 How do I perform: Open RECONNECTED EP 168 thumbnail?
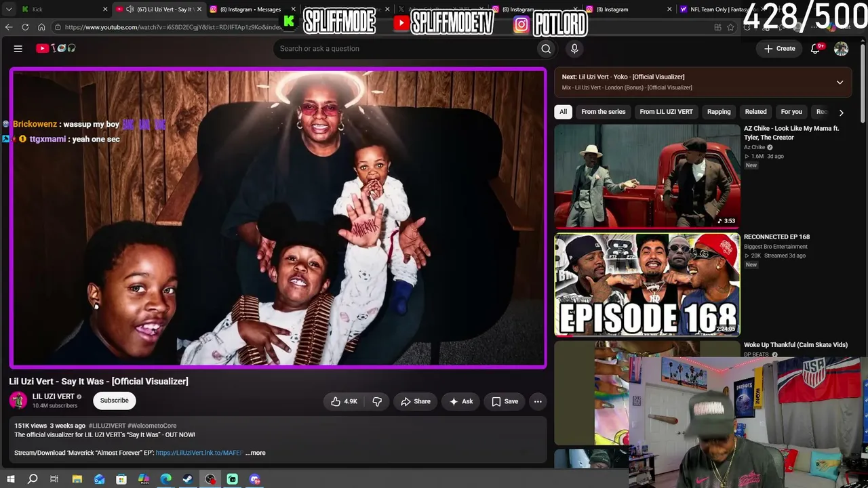tap(648, 285)
